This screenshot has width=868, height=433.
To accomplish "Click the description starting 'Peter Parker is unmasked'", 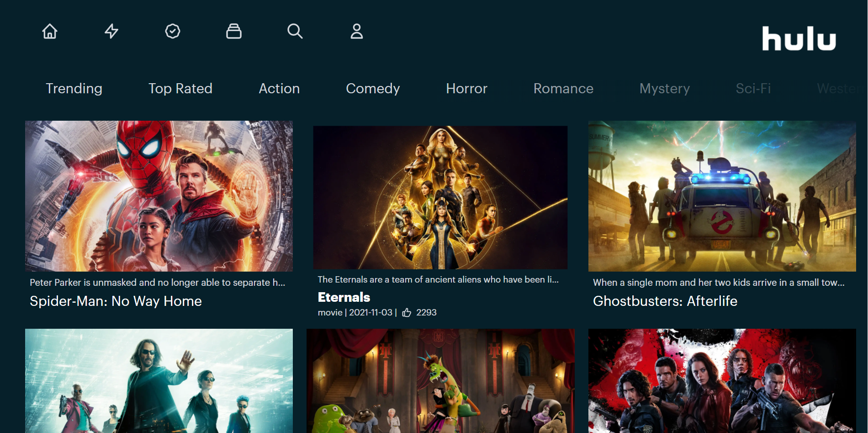I will [x=158, y=283].
